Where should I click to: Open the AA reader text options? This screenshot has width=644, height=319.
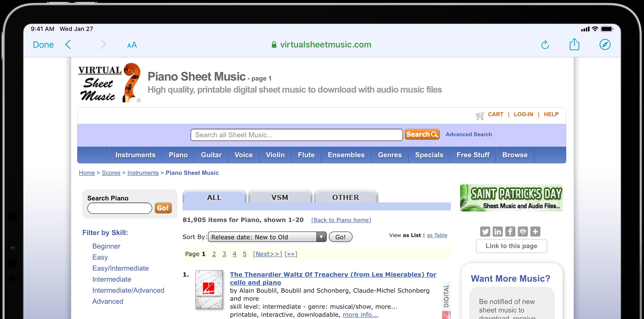coord(132,45)
